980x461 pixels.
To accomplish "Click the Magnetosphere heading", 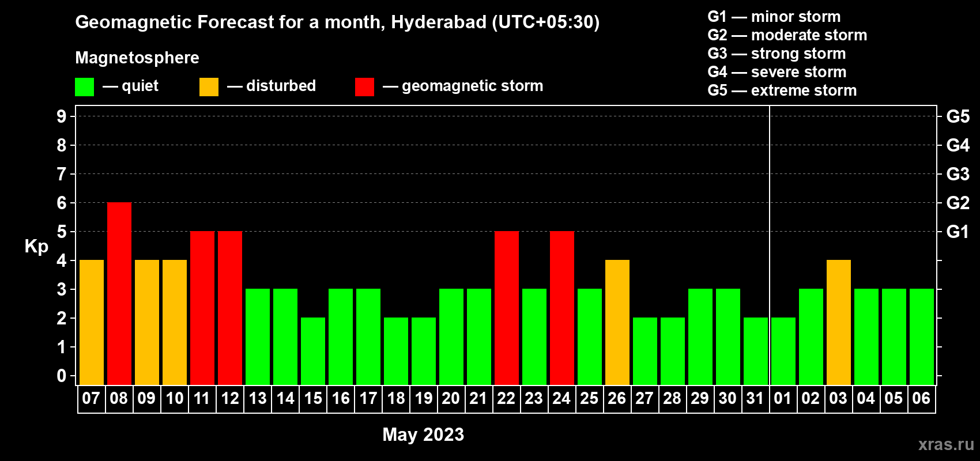I will coord(137,58).
